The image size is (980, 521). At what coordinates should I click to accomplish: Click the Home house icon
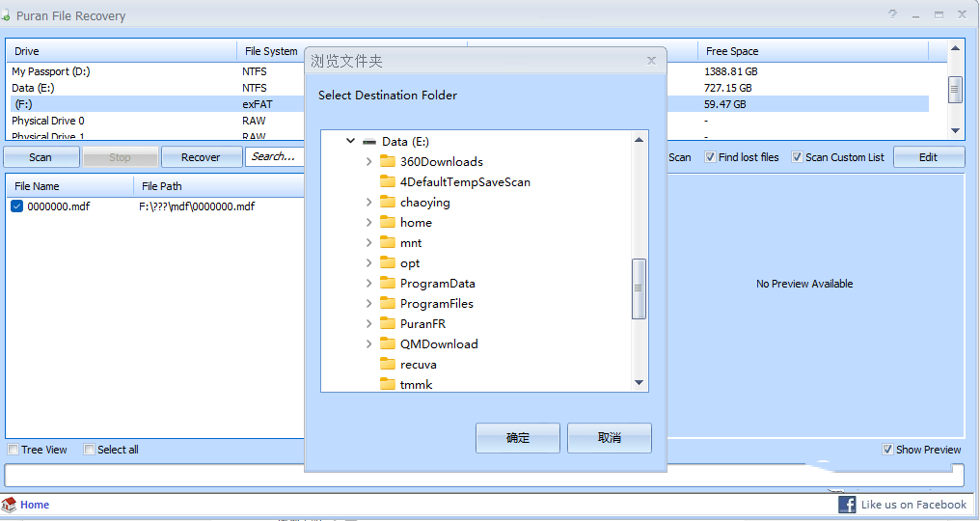pos(9,505)
